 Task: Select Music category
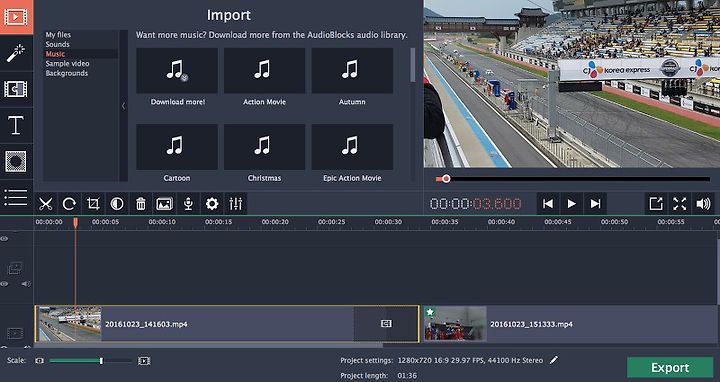click(55, 54)
